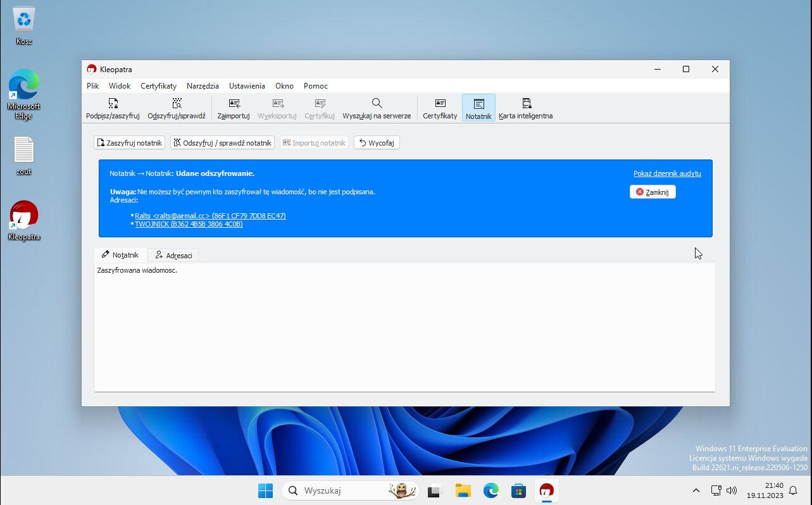Screen dimensions: 812x505
Task: Open the Ralts recipient certificate link
Action: coord(210,216)
